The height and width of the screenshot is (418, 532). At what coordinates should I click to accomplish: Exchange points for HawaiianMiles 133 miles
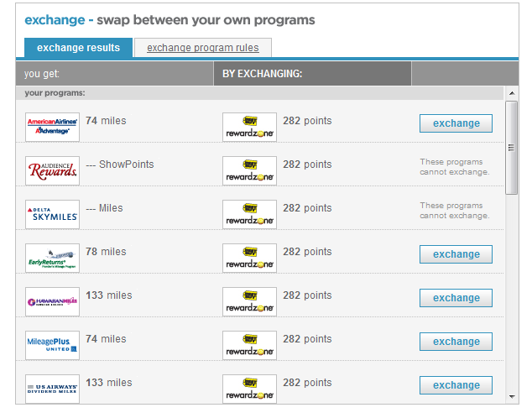(x=456, y=298)
